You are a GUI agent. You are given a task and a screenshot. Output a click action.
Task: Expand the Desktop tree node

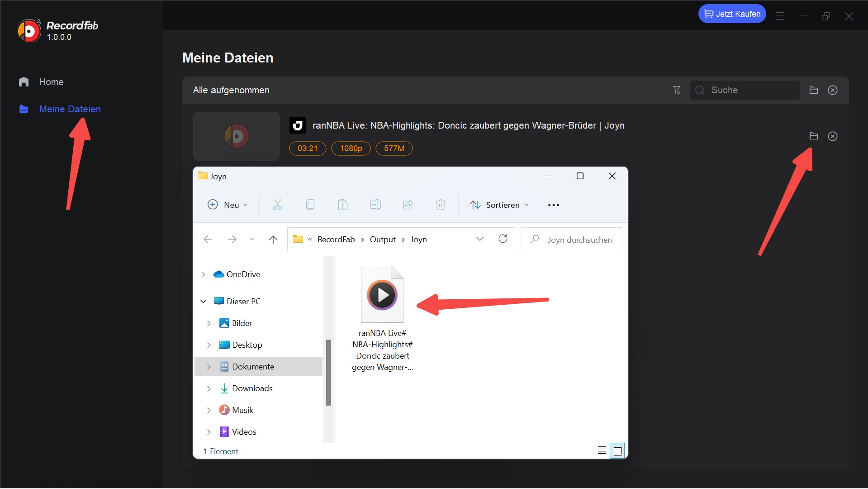coord(209,345)
